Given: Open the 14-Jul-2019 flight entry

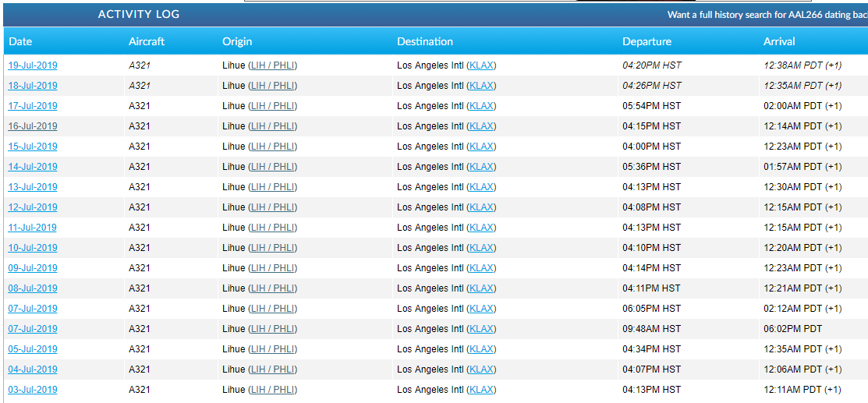Looking at the screenshot, I should point(33,167).
